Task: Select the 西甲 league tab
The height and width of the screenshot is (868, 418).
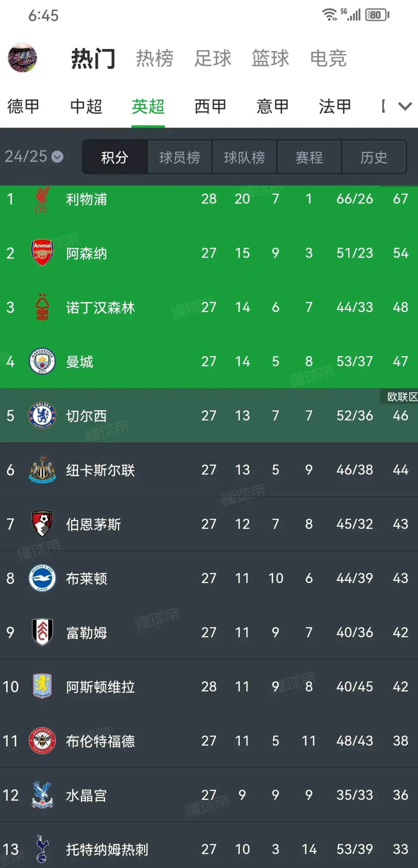Action: tap(210, 107)
